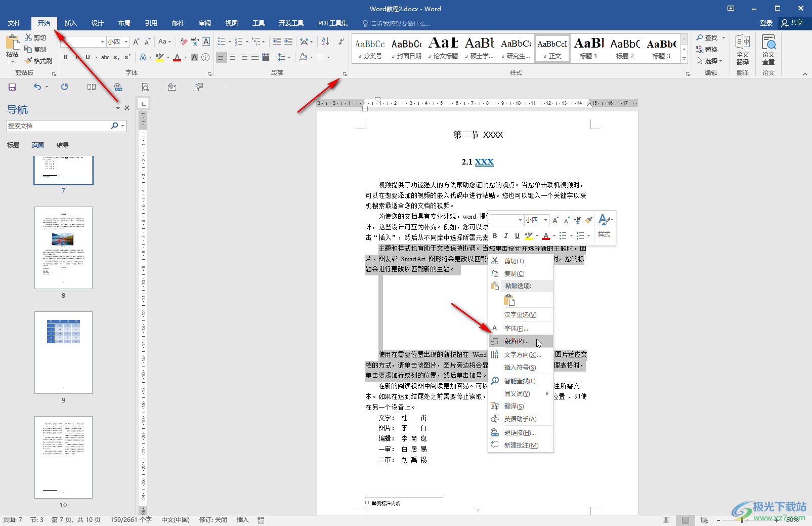Open the Layout (布局) ribbon tab

coord(124,23)
